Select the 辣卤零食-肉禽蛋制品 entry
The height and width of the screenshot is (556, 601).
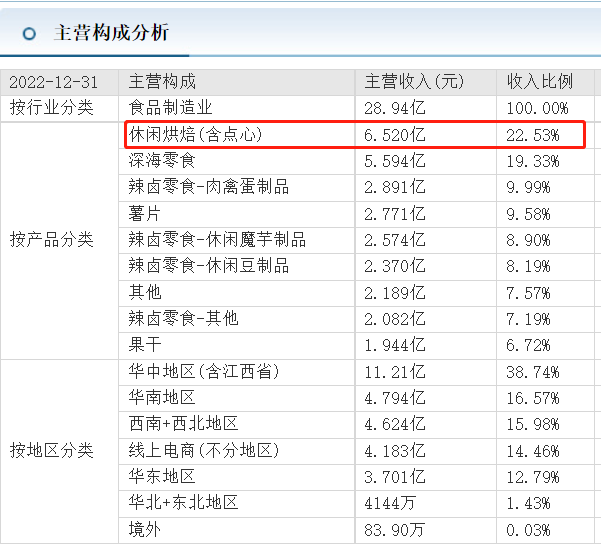[208, 187]
